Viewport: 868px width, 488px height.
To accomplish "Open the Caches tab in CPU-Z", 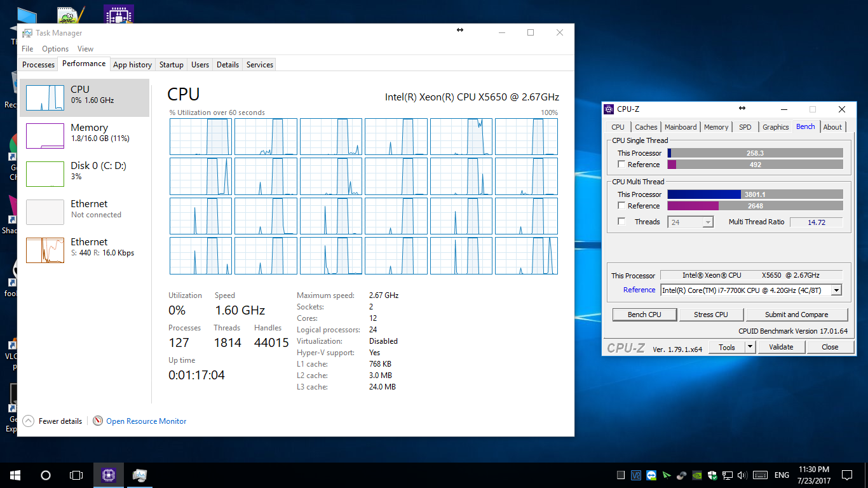I will point(646,127).
